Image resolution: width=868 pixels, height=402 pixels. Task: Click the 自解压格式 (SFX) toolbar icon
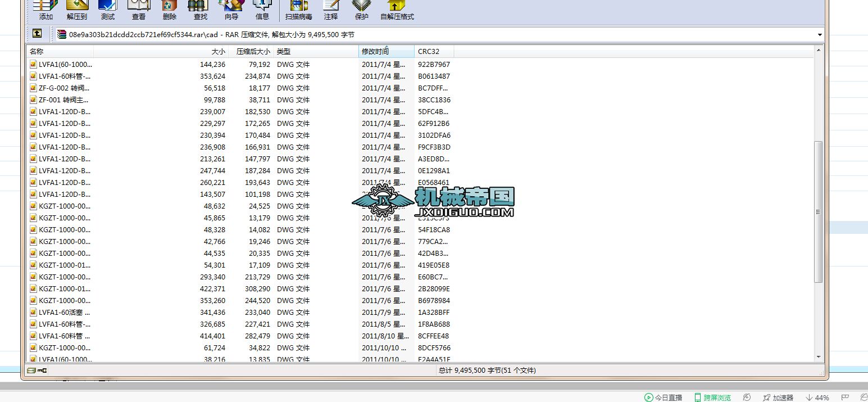[x=397, y=6]
